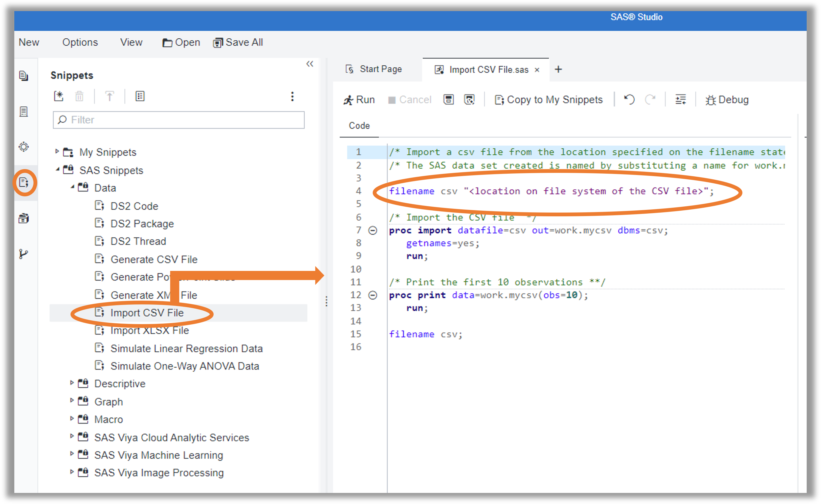Click Copy to My Snippets
Viewport: 821px width, 504px height.
pyautogui.click(x=549, y=100)
